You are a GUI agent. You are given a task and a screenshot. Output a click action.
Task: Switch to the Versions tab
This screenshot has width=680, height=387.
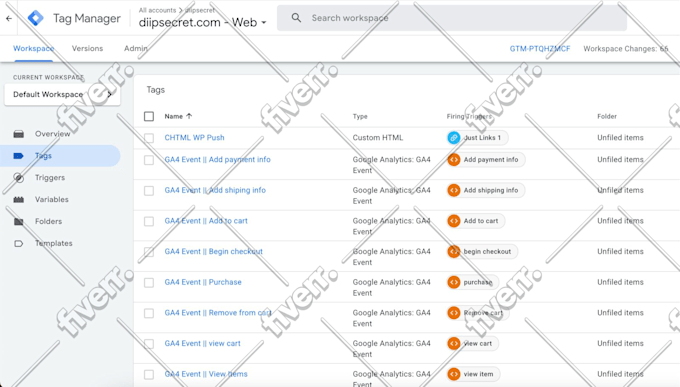coord(87,48)
